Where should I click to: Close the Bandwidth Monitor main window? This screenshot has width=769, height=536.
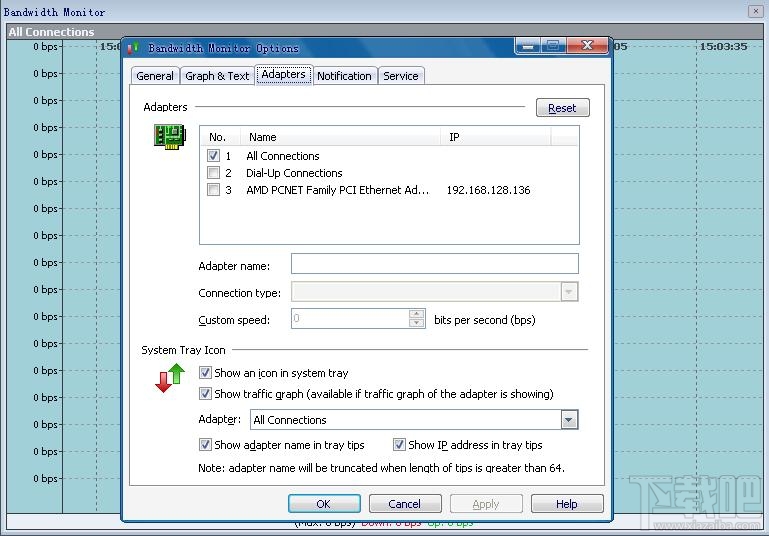pyautogui.click(x=755, y=11)
